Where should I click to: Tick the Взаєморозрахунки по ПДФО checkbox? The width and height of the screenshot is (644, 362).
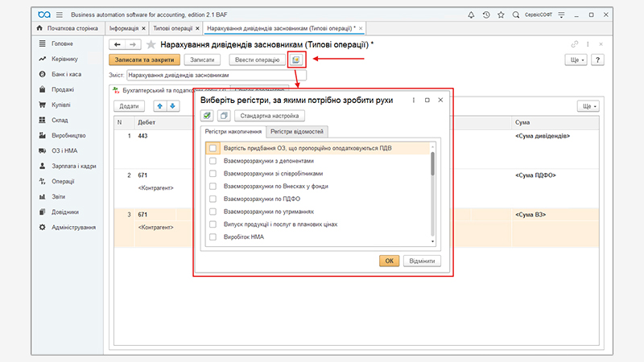pyautogui.click(x=213, y=199)
